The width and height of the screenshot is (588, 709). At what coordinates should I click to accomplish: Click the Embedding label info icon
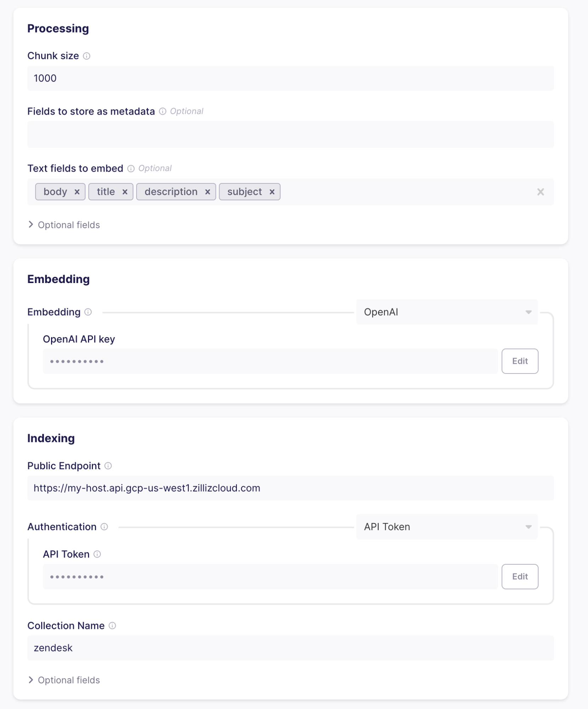(x=88, y=312)
